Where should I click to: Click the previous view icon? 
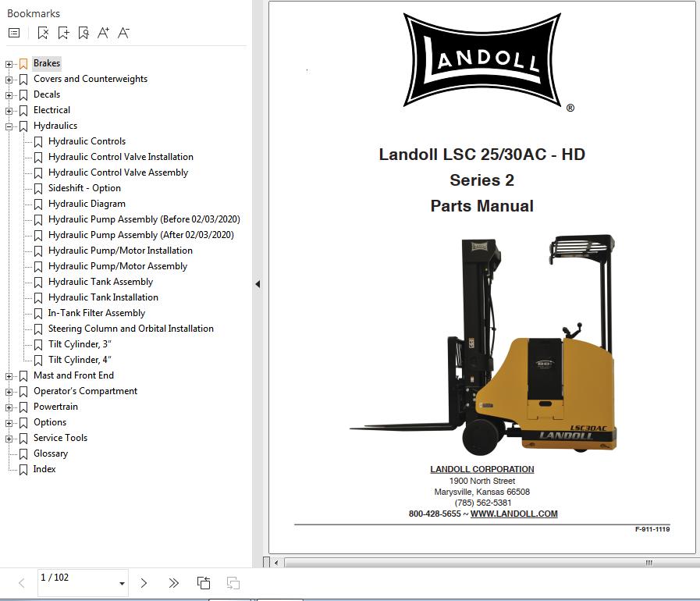coord(204,583)
